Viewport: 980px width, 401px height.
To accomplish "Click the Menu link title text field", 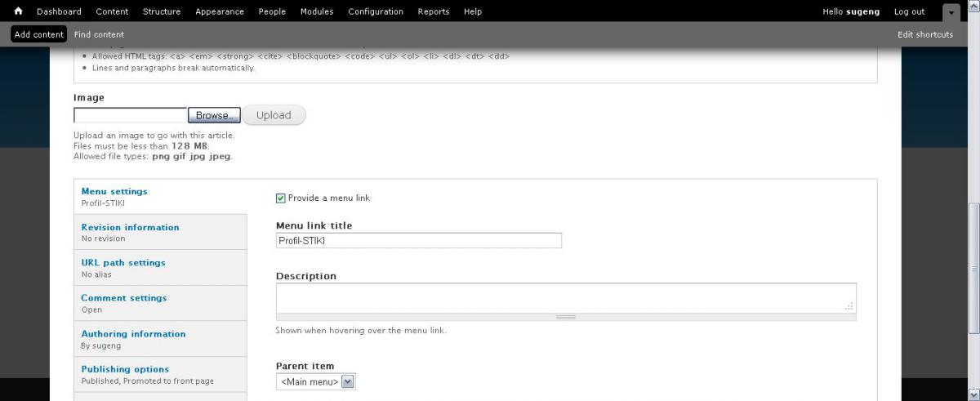I will pyautogui.click(x=418, y=241).
